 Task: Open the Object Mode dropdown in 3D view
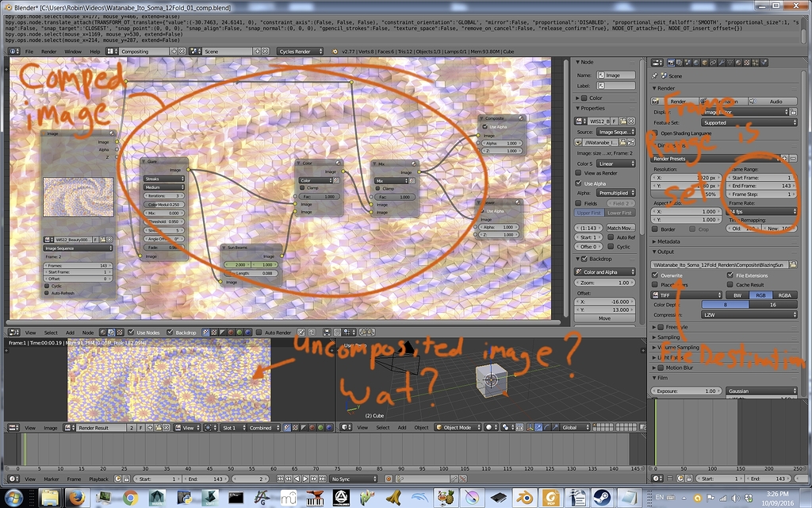point(458,428)
